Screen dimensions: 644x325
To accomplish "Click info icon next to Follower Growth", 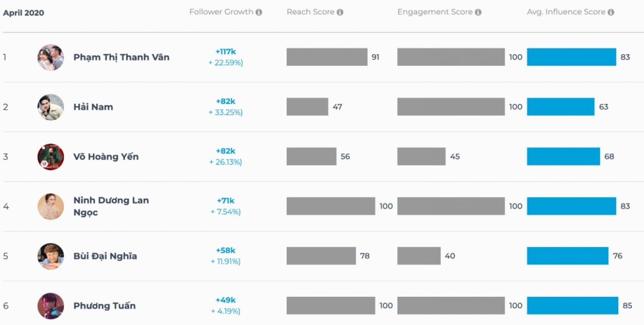I will coord(259,12).
